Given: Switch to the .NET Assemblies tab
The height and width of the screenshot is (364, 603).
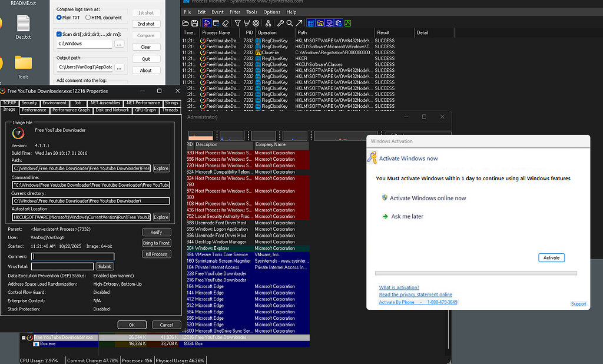Looking at the screenshot, I should (105, 102).
